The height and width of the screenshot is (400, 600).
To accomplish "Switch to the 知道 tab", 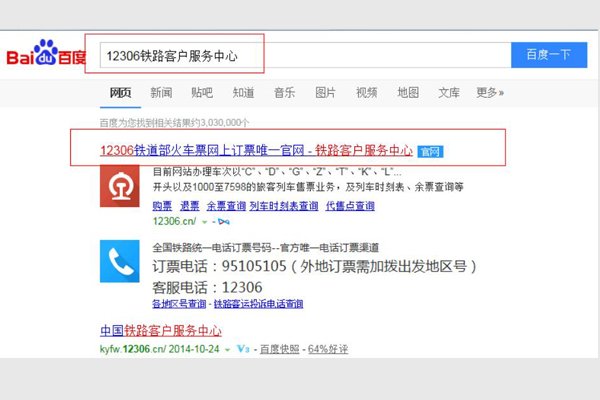I will coord(243,93).
